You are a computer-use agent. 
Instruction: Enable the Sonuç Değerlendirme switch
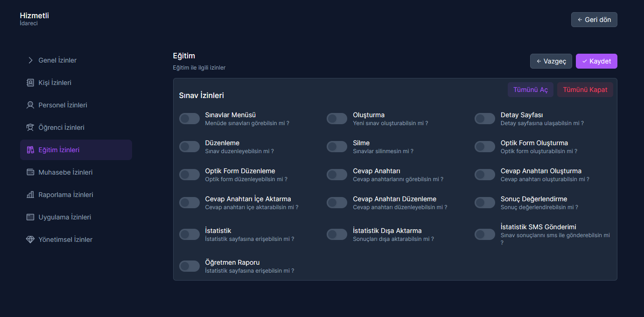pyautogui.click(x=485, y=203)
